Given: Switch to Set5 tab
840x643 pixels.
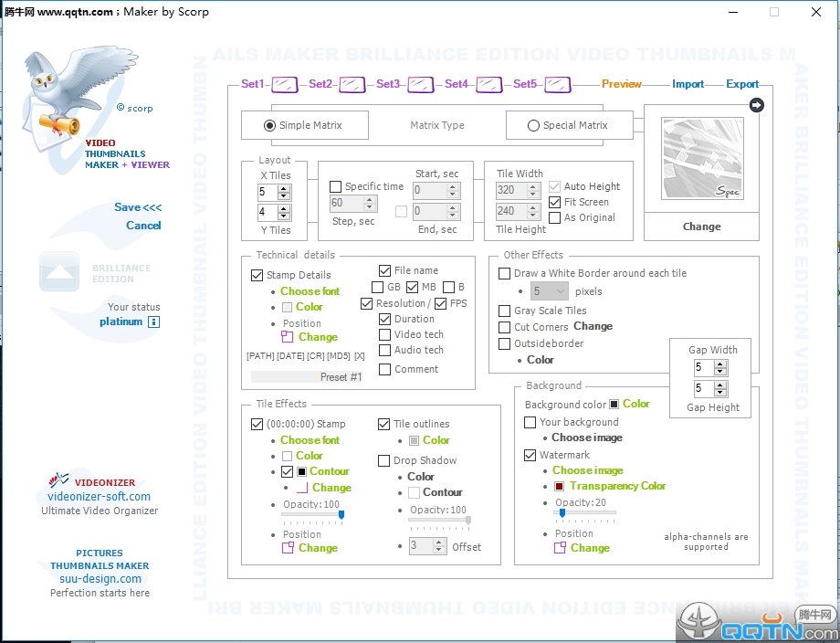Looking at the screenshot, I should pyautogui.click(x=525, y=84).
